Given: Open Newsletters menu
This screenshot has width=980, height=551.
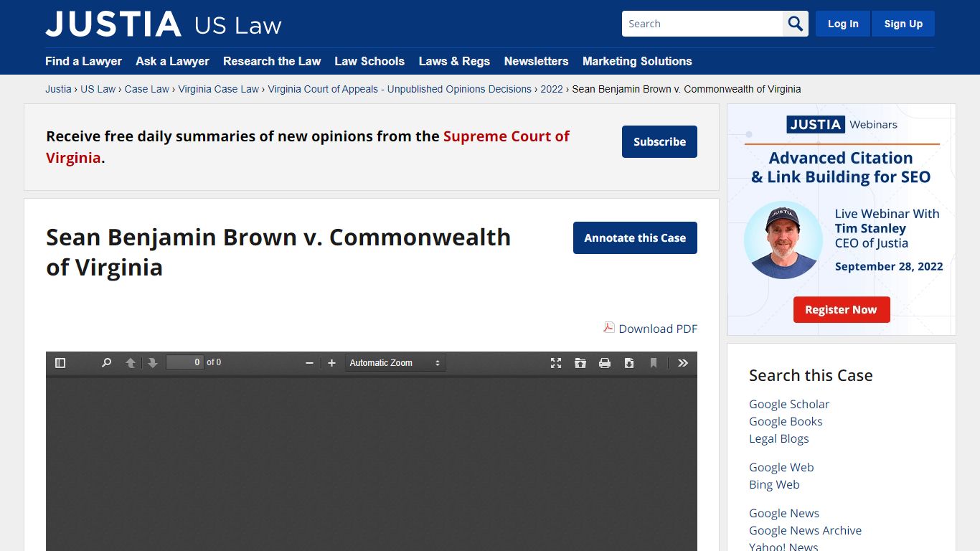Looking at the screenshot, I should pos(536,61).
